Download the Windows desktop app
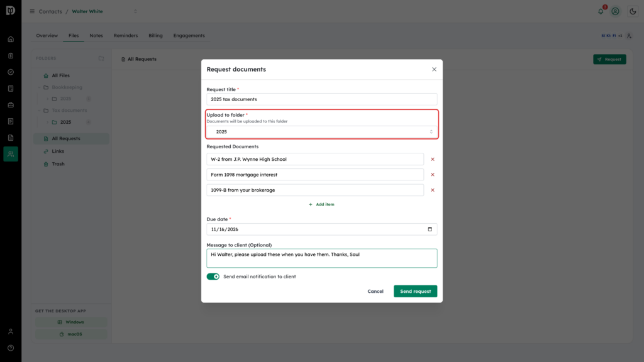The width and height of the screenshot is (644, 362). pyautogui.click(x=70, y=322)
